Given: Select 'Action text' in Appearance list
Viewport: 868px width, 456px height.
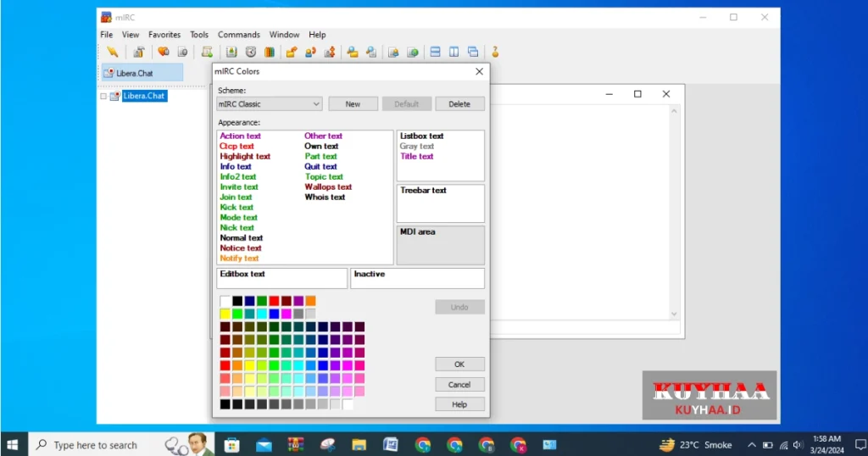Looking at the screenshot, I should tap(240, 136).
